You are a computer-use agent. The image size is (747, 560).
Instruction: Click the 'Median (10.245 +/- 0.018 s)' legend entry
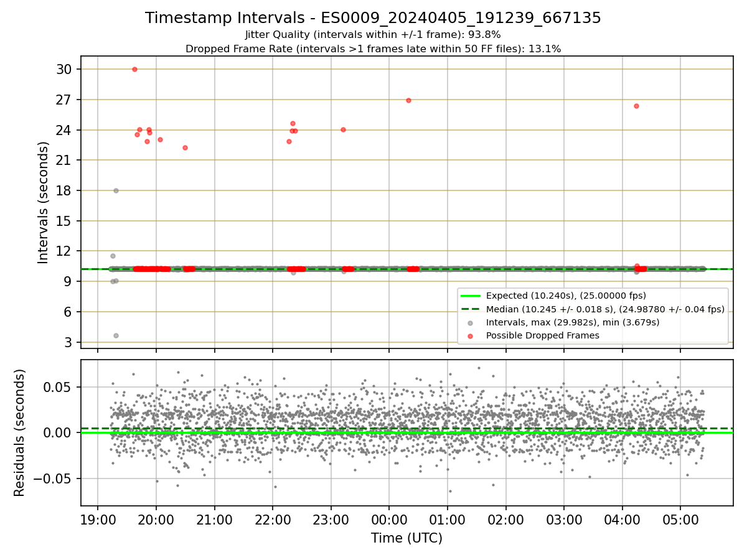pyautogui.click(x=605, y=309)
